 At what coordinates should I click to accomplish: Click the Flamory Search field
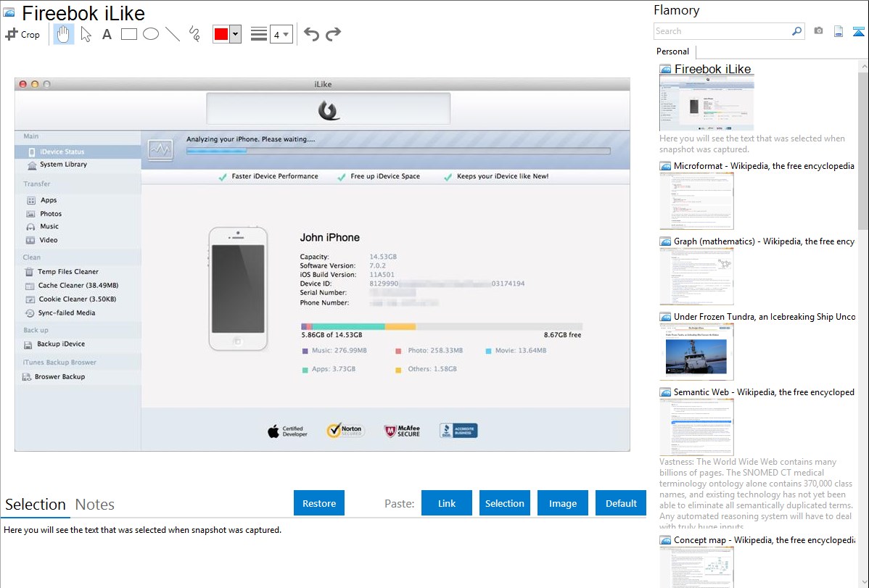click(722, 31)
